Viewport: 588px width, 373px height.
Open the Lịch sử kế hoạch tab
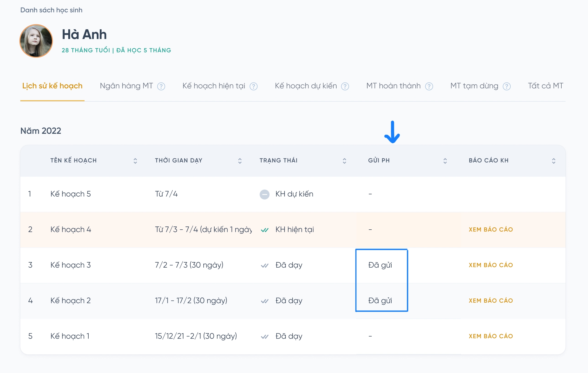52,86
